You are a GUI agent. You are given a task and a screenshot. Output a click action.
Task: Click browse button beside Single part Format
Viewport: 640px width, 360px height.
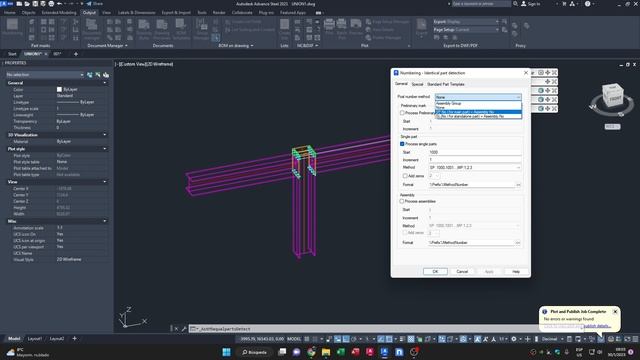pos(518,185)
